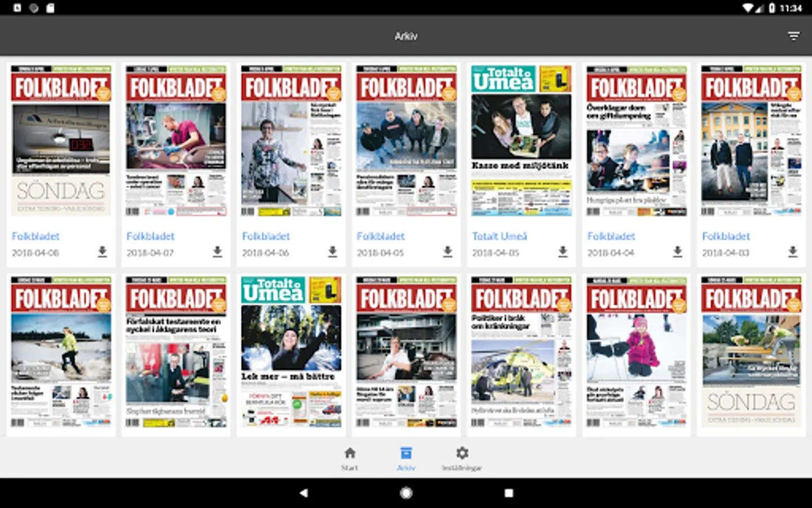
Task: Download Folkbladet issue 2018-04-08
Action: click(102, 252)
